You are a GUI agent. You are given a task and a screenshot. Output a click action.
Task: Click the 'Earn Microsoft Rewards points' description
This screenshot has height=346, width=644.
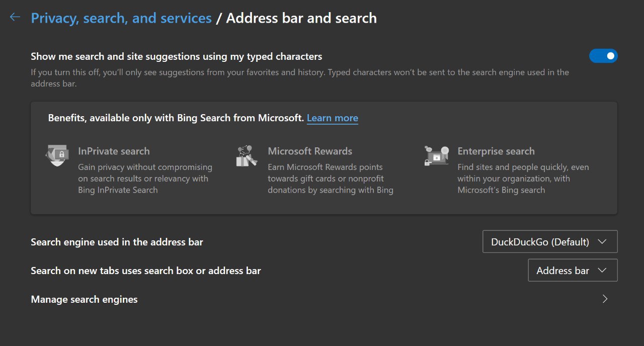click(331, 179)
